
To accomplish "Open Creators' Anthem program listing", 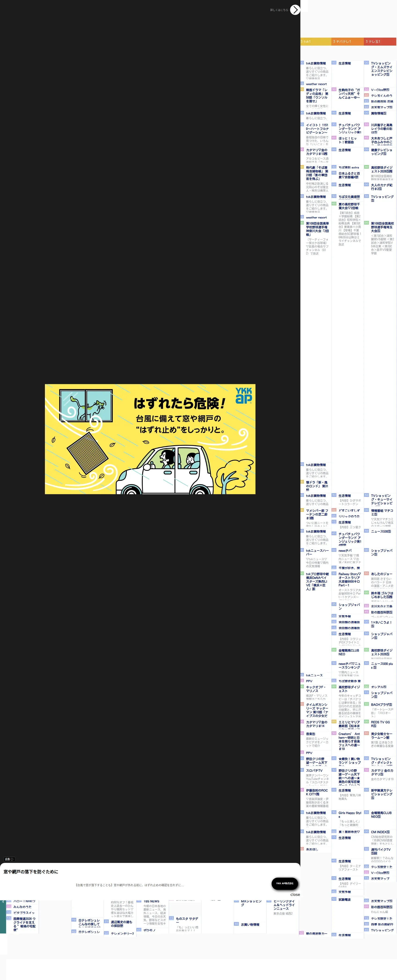I will pos(350,741).
